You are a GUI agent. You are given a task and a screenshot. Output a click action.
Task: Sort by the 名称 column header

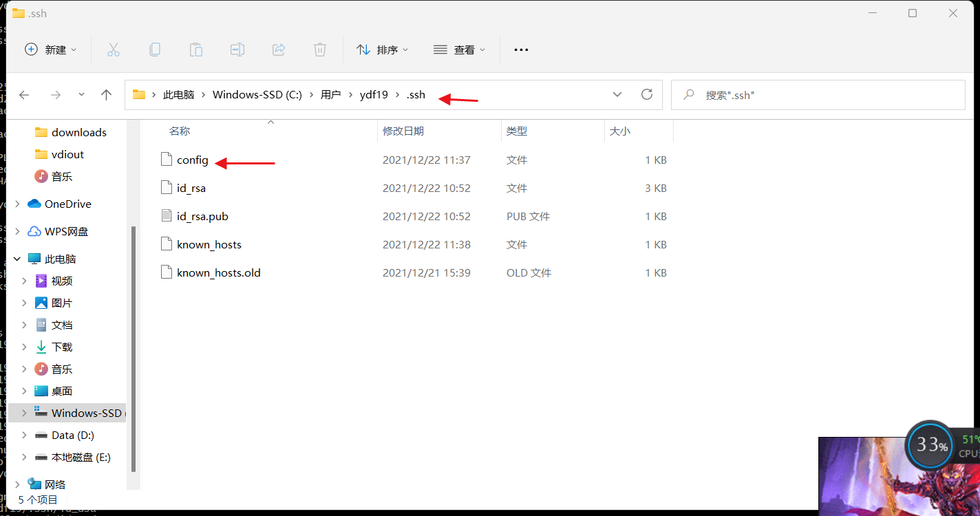(x=180, y=131)
